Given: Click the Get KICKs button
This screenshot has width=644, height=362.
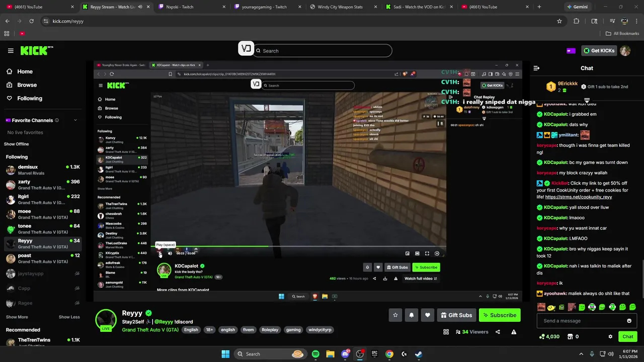Looking at the screenshot, I should (x=599, y=51).
